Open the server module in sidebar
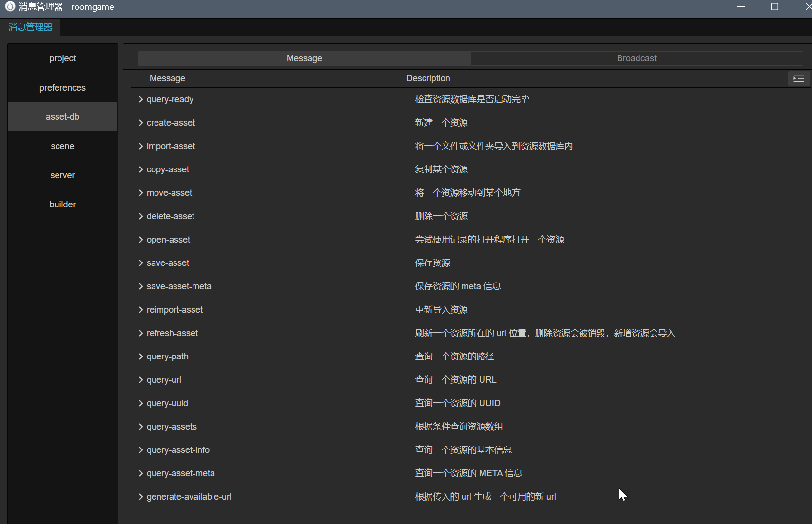Screen dimensions: 812x524 pyautogui.click(x=62, y=175)
